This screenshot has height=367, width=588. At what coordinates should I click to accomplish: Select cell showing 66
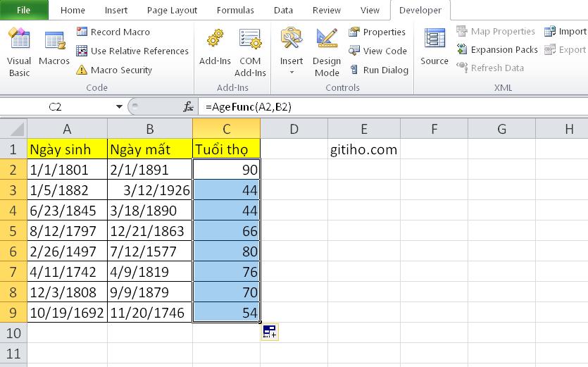[227, 231]
